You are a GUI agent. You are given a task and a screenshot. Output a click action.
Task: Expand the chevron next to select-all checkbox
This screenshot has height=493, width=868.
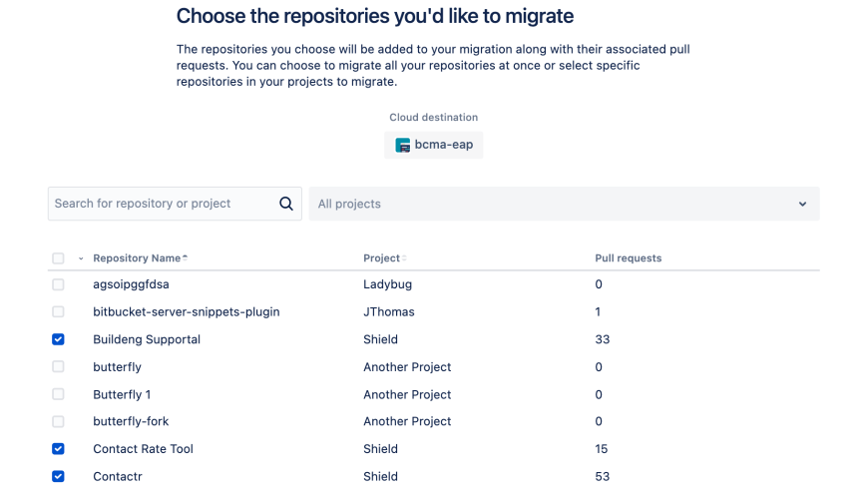tap(80, 259)
